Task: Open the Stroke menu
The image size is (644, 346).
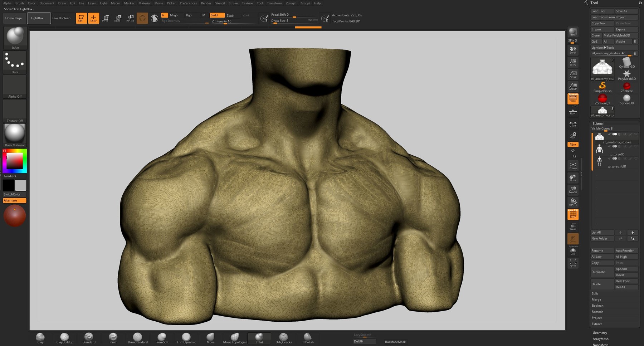Action: click(233, 3)
